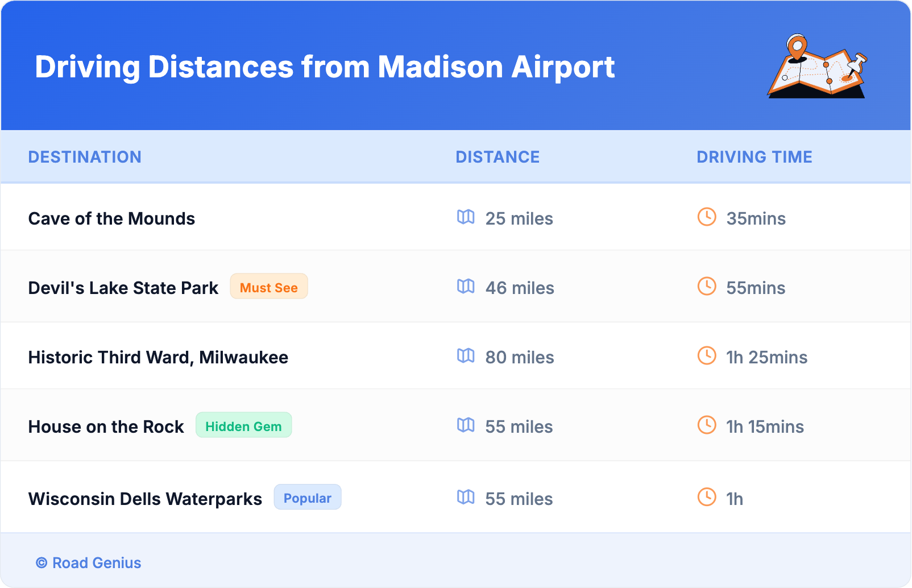Click the map illustration in the header
Screen dimensions: 912x588
[x=817, y=67]
